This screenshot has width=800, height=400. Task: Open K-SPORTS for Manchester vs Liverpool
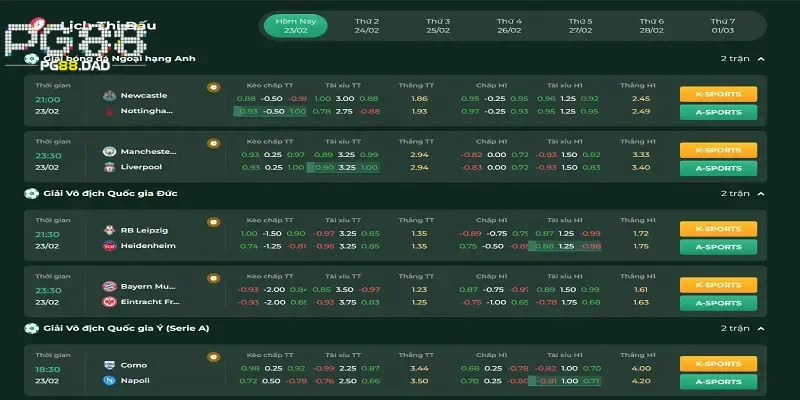tap(718, 151)
